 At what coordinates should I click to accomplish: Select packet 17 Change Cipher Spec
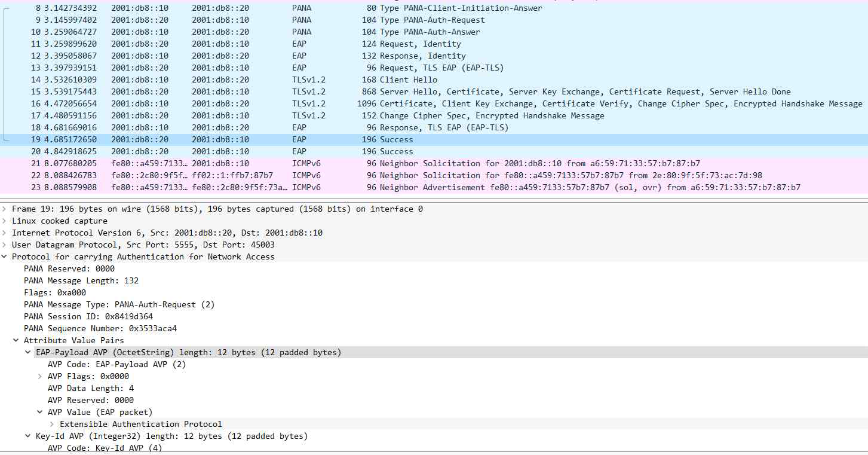434,115
